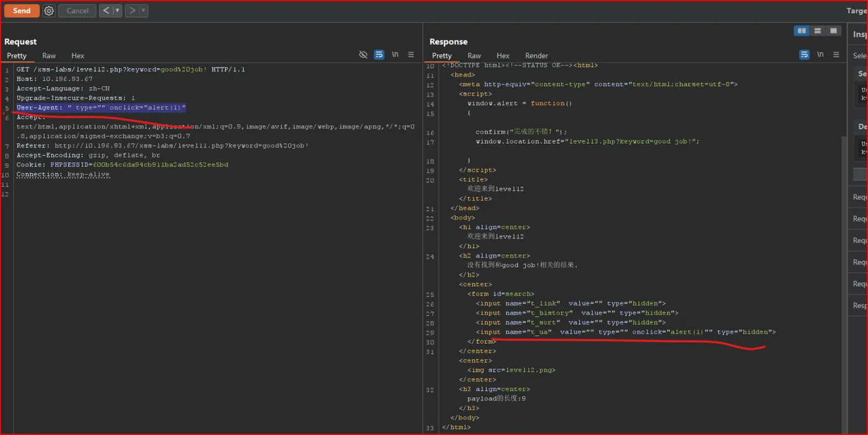Click the form id=search line

[x=501, y=294]
